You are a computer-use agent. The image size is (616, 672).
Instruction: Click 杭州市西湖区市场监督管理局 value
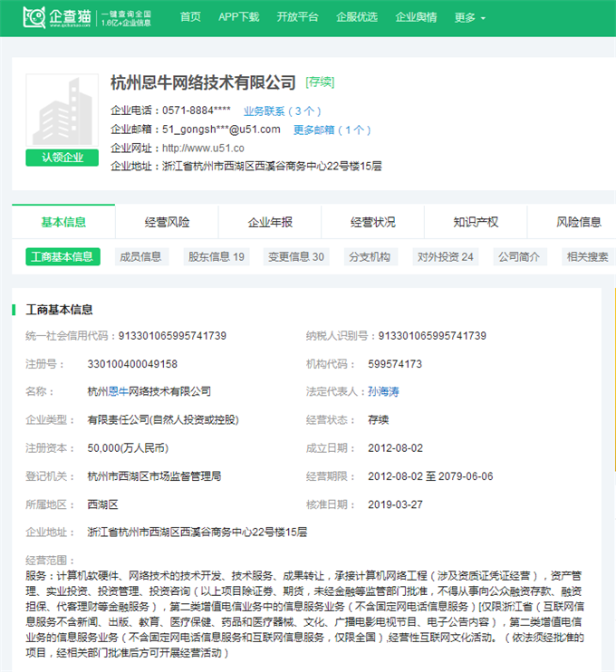point(154,476)
